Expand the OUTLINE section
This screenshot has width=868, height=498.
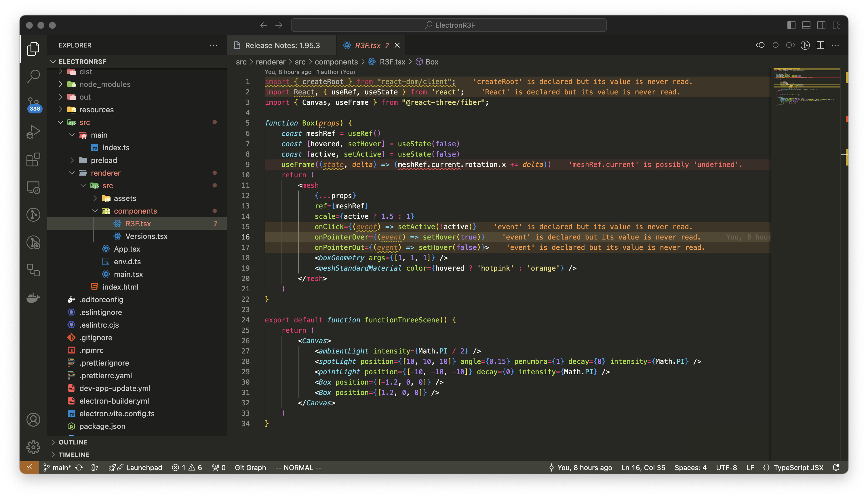[73, 442]
